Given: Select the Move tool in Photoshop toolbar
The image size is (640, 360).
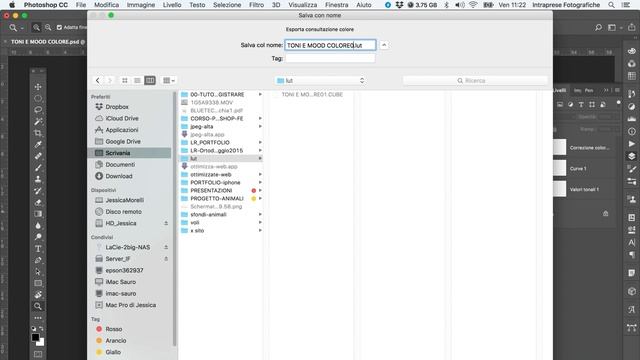Looking at the screenshot, I should (x=38, y=87).
